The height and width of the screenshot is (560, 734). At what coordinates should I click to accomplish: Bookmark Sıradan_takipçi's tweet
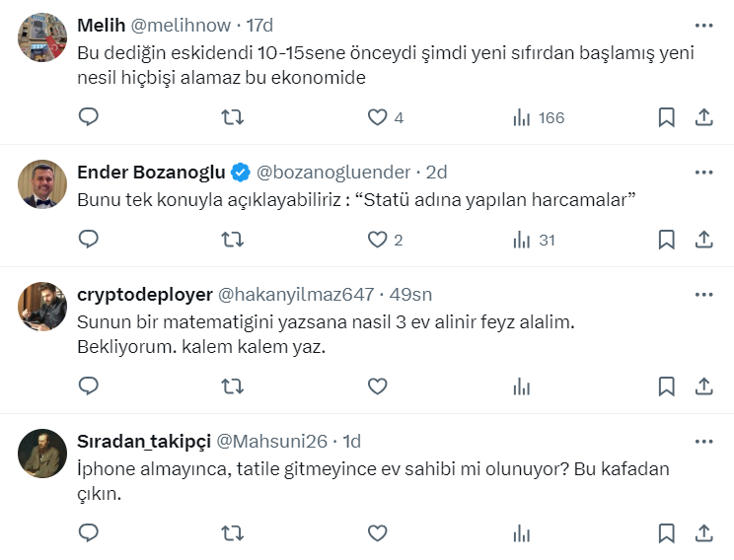(667, 532)
